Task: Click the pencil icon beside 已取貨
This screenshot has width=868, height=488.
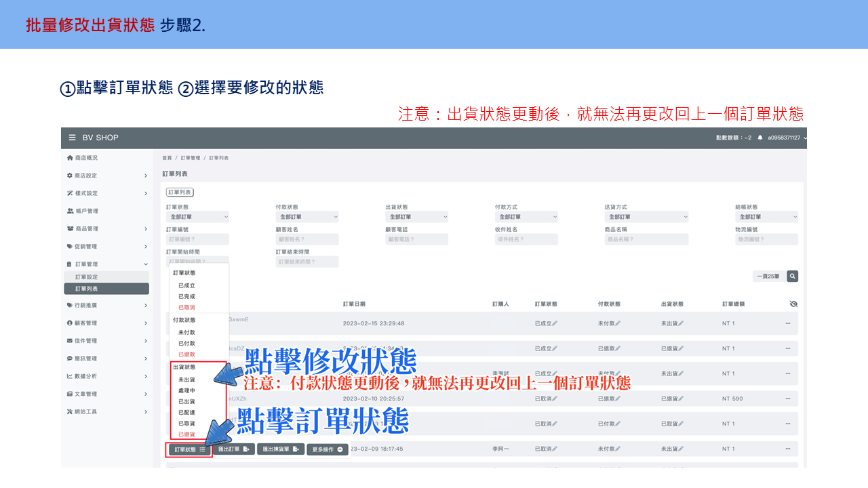Action: tap(681, 424)
